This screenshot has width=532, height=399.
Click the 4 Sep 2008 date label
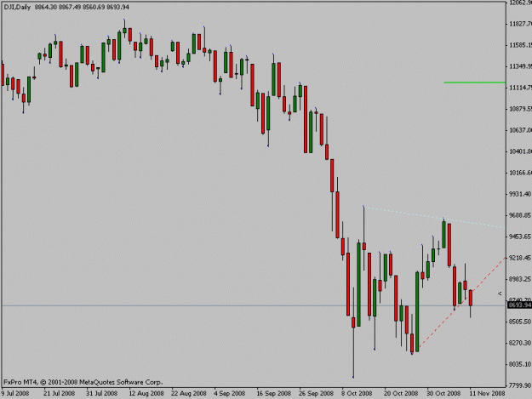229,393
